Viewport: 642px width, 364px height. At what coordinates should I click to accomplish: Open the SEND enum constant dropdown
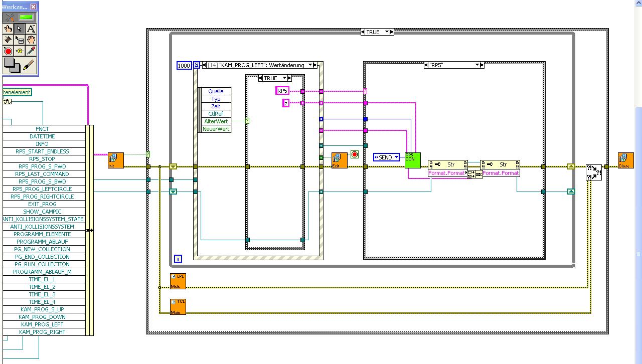click(396, 157)
